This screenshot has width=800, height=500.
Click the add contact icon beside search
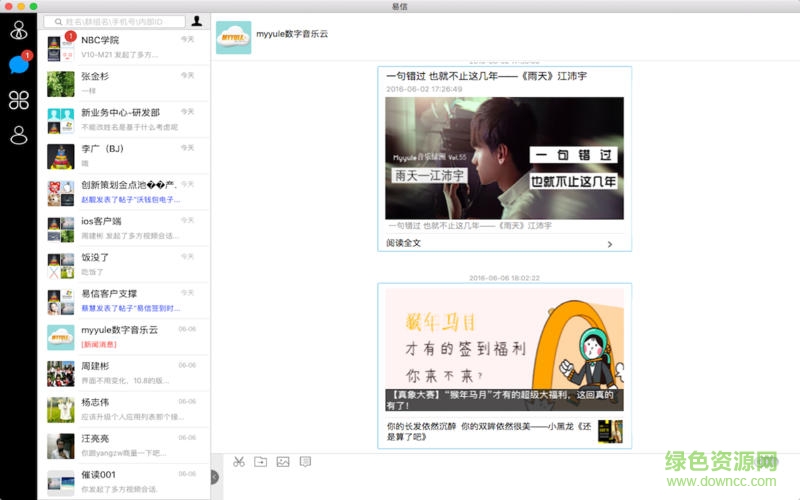[x=197, y=21]
